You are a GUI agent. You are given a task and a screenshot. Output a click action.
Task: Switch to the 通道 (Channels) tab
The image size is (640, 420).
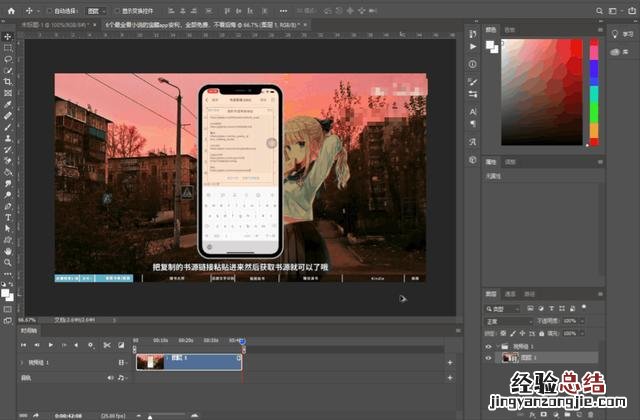point(510,295)
